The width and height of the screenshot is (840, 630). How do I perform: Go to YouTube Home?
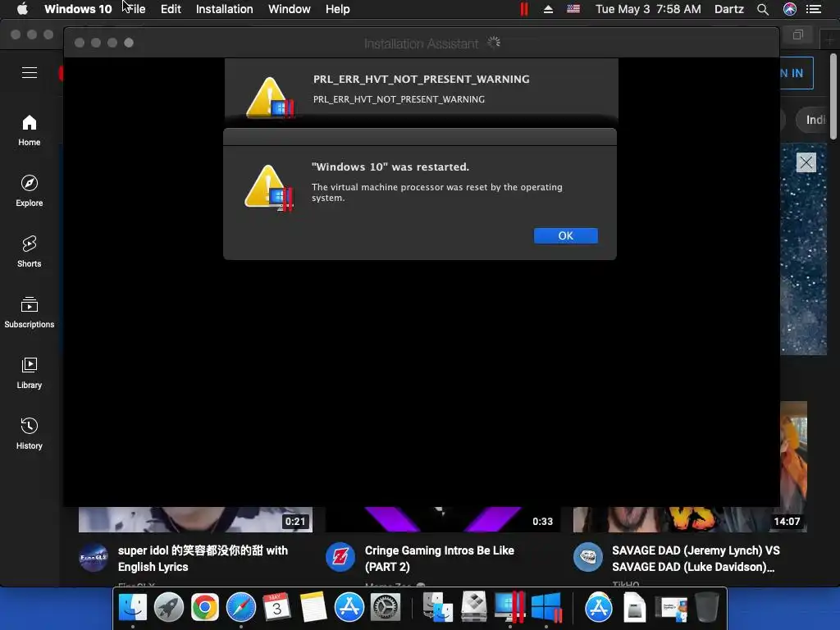pyautogui.click(x=30, y=130)
